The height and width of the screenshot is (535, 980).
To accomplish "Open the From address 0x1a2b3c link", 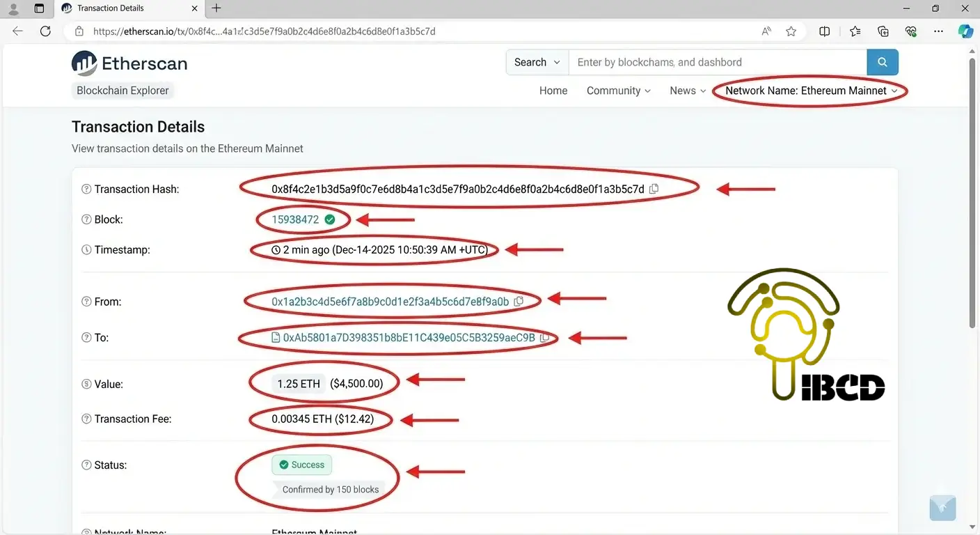I will (x=390, y=302).
